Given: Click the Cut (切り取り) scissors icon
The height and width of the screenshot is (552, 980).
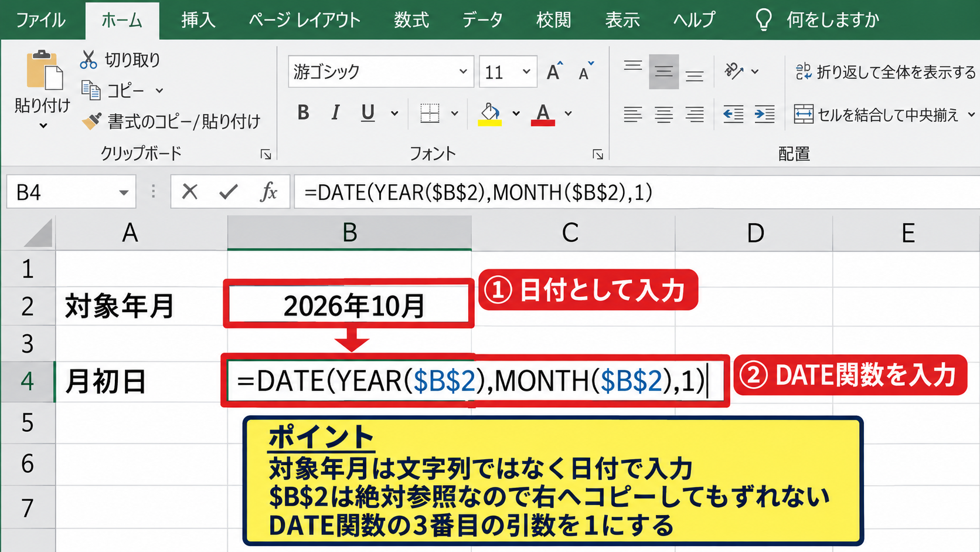Looking at the screenshot, I should 89,59.
